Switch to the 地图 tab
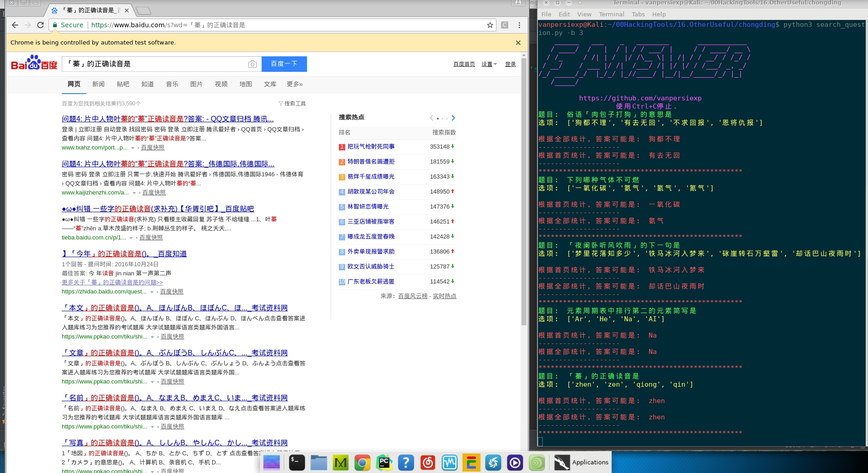The image size is (868, 473). click(x=246, y=84)
